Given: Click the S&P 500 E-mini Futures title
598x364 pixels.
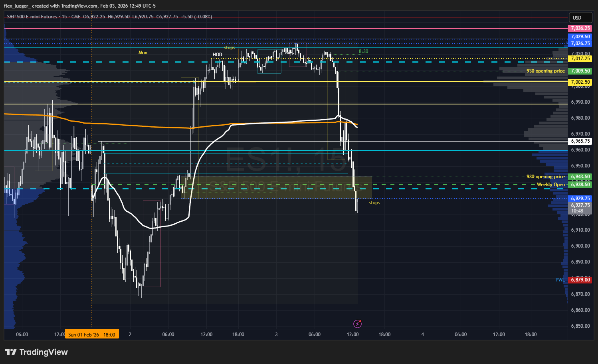Looking at the screenshot, I should click(32, 17).
